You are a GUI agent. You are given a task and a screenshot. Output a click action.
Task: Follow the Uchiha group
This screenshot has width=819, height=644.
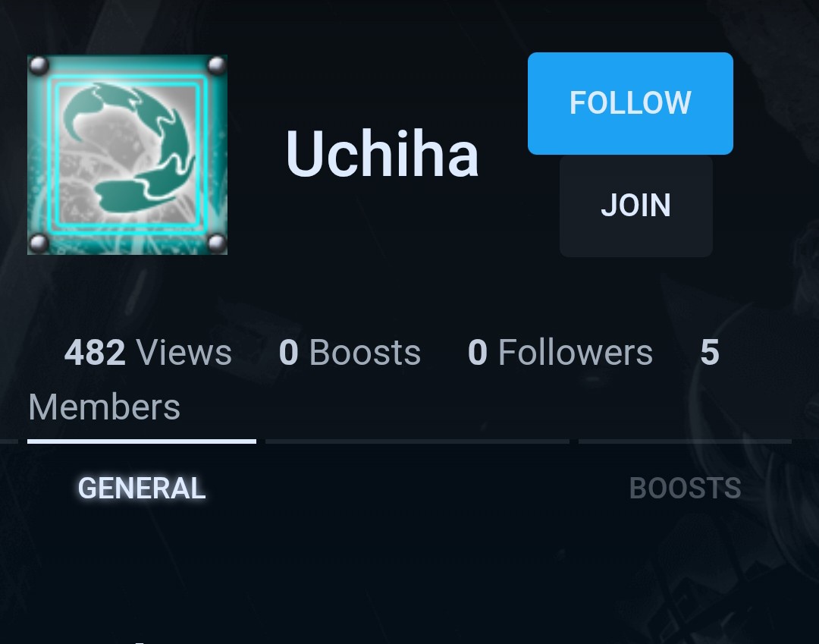tap(630, 103)
